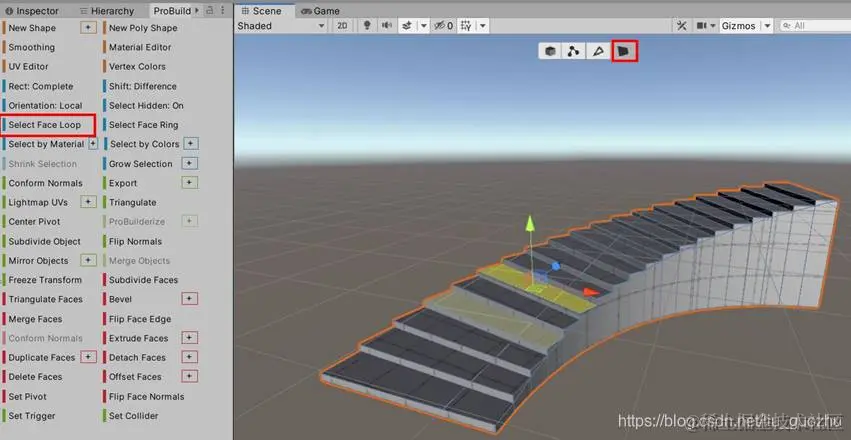
Task: Expand the scene effects dropdown arrow
Action: click(424, 25)
